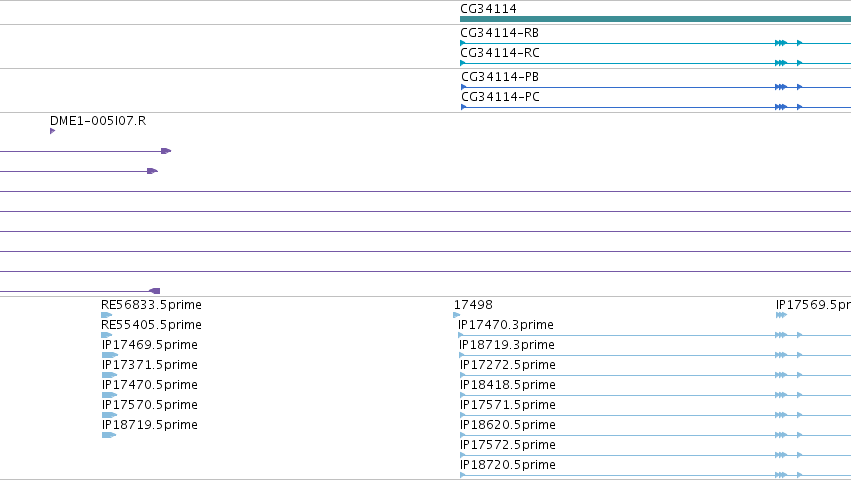Select the IP18719.3prime alignment label

tap(507, 345)
